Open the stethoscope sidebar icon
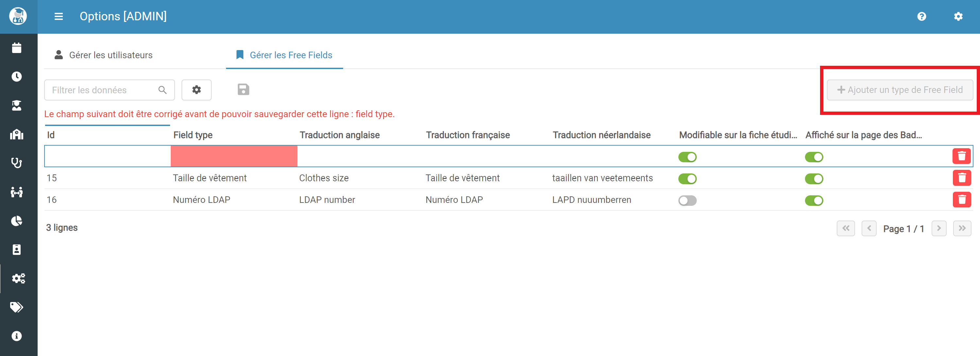 (17, 163)
